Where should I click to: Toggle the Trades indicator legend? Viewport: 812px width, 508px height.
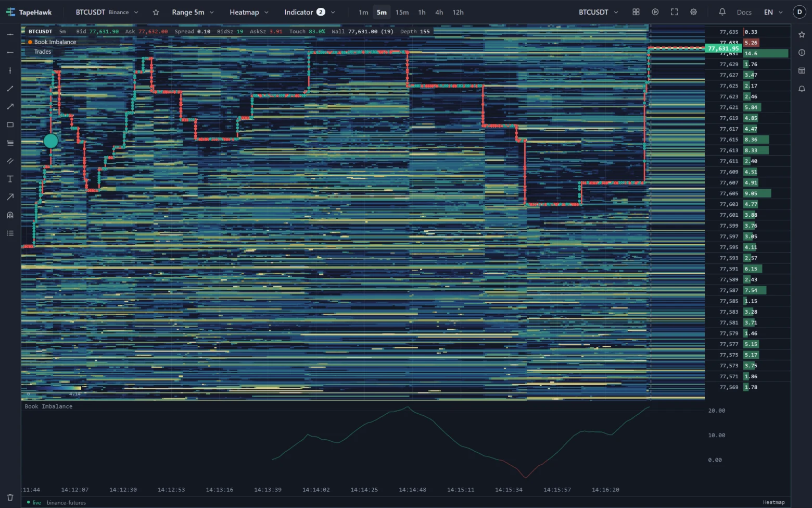(x=43, y=52)
